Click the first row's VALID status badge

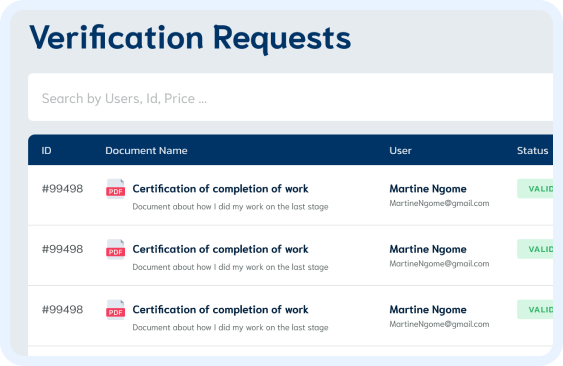535,189
